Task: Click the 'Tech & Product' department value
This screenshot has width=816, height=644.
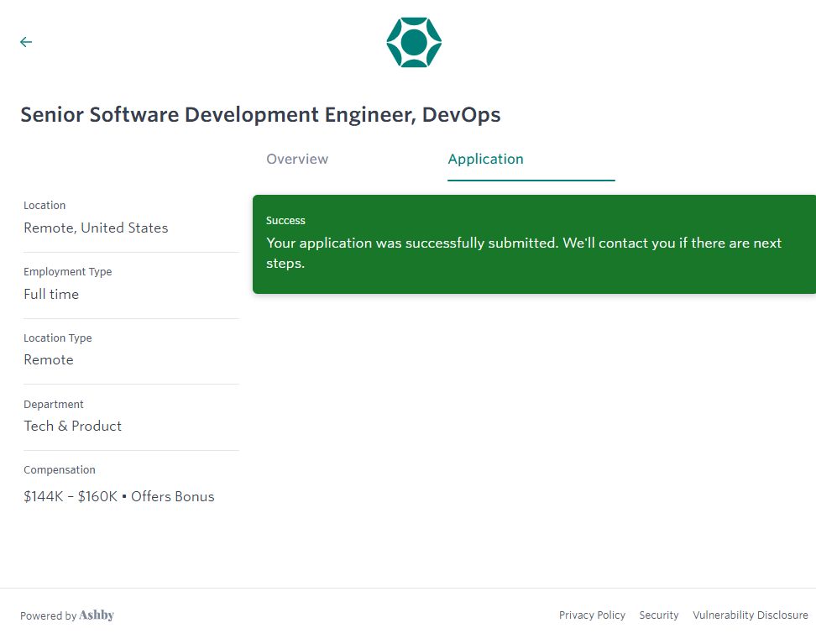Action: click(72, 427)
